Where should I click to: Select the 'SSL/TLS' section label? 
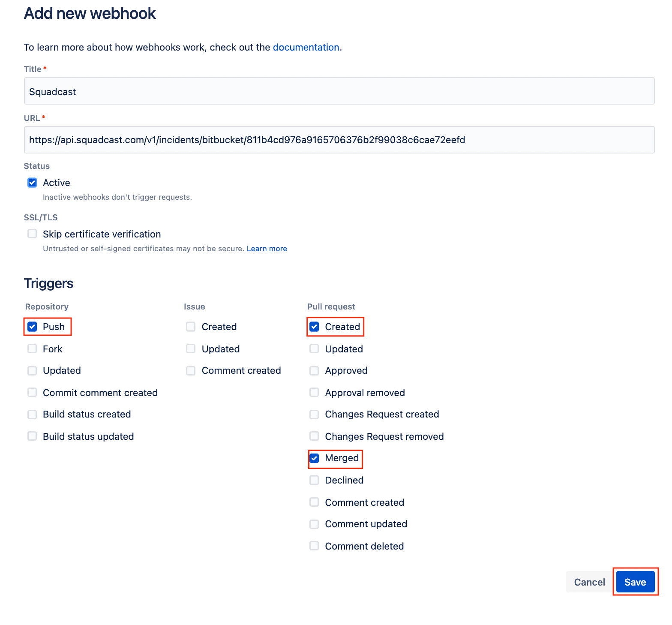click(41, 217)
